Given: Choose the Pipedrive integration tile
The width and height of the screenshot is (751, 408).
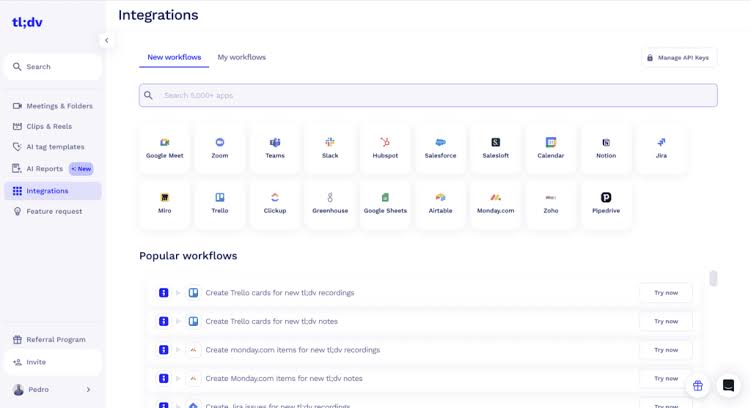Looking at the screenshot, I should point(606,204).
